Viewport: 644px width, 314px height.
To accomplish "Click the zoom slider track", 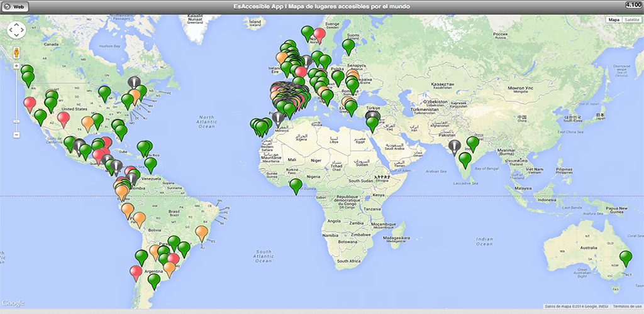I will pos(16,100).
